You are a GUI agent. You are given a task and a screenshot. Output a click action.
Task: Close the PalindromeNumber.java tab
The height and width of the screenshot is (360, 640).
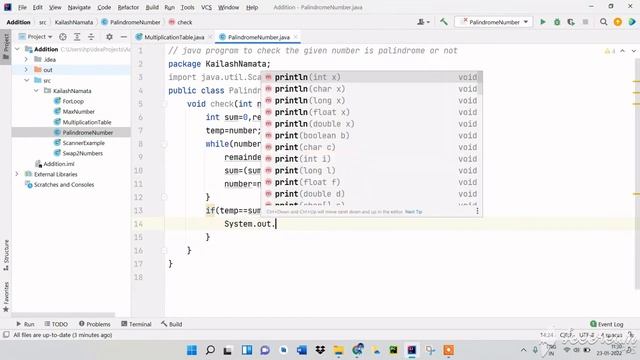click(x=296, y=37)
